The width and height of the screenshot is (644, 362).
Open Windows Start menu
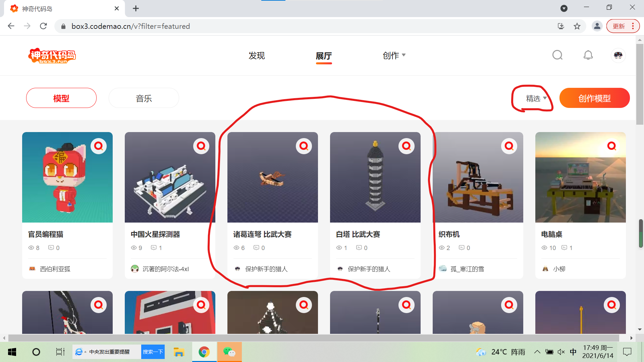(12, 352)
